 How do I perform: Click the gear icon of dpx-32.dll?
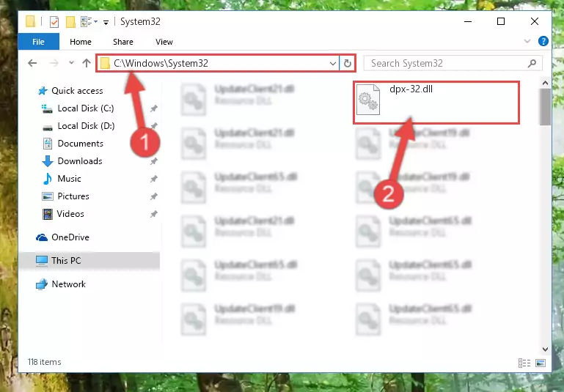(368, 100)
